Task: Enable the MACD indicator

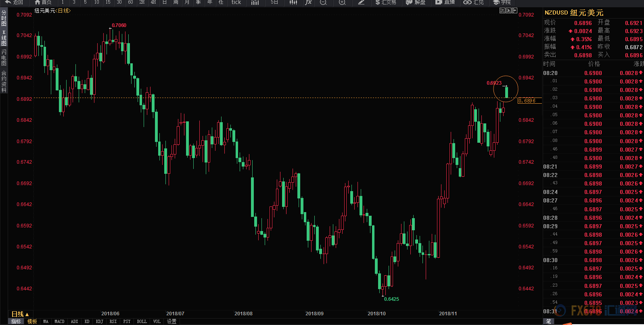Action: pos(59,321)
